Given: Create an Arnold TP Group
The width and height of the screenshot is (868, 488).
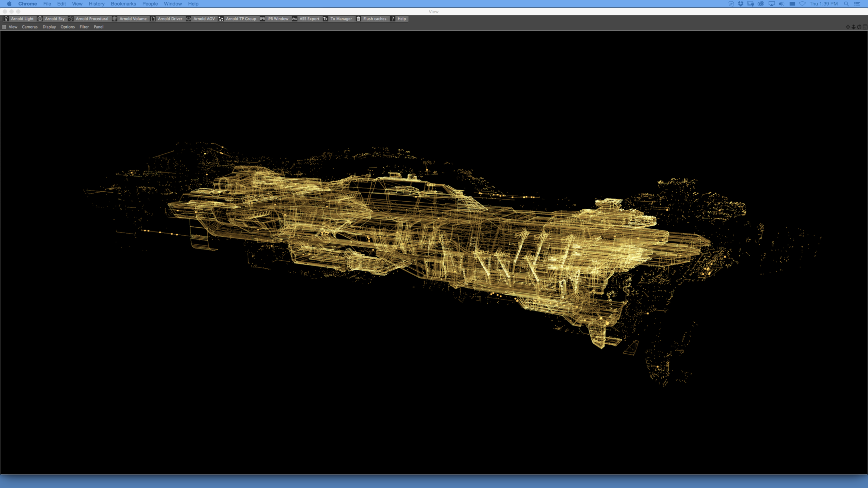Looking at the screenshot, I should (x=221, y=19).
